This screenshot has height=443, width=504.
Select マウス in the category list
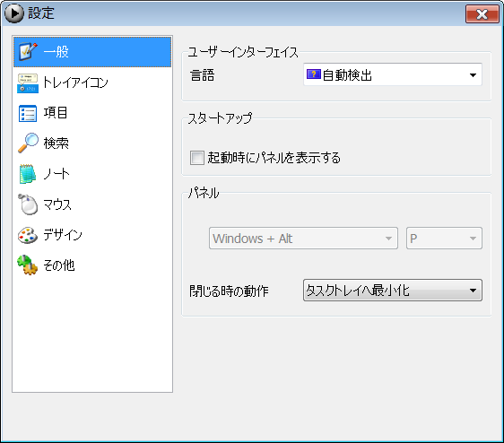92,204
